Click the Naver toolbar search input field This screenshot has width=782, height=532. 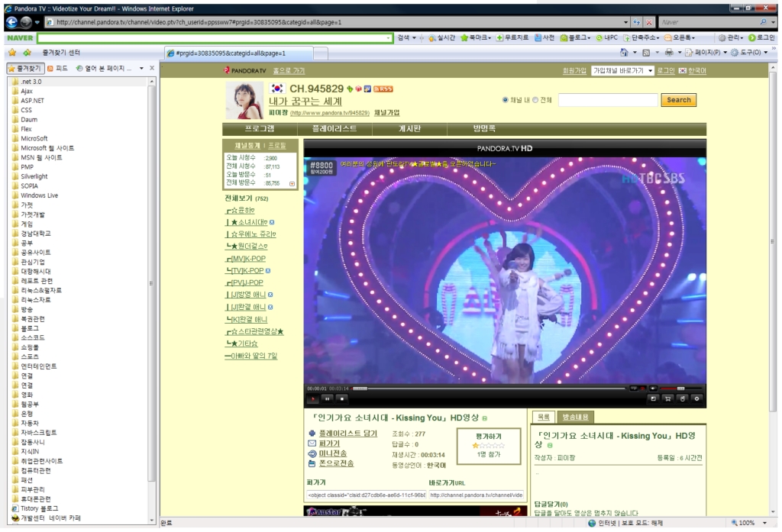215,38
